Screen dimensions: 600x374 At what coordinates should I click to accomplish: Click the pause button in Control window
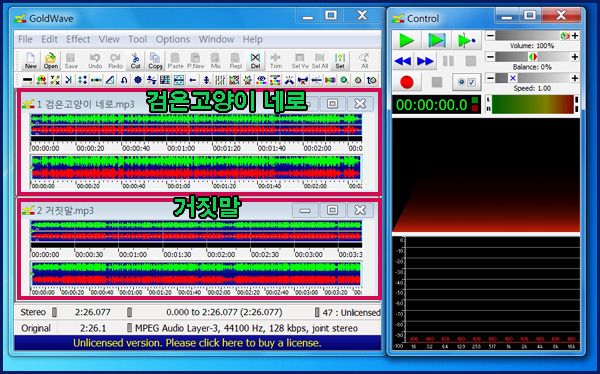pyautogui.click(x=448, y=61)
